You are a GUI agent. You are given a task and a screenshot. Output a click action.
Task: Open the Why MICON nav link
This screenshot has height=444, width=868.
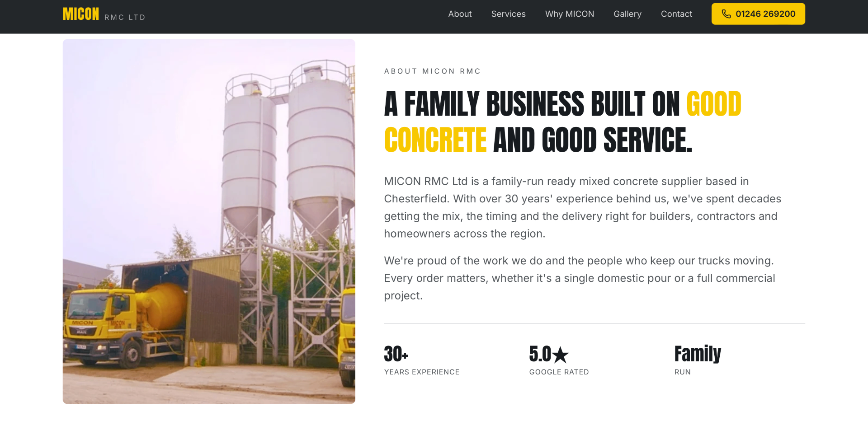point(570,14)
